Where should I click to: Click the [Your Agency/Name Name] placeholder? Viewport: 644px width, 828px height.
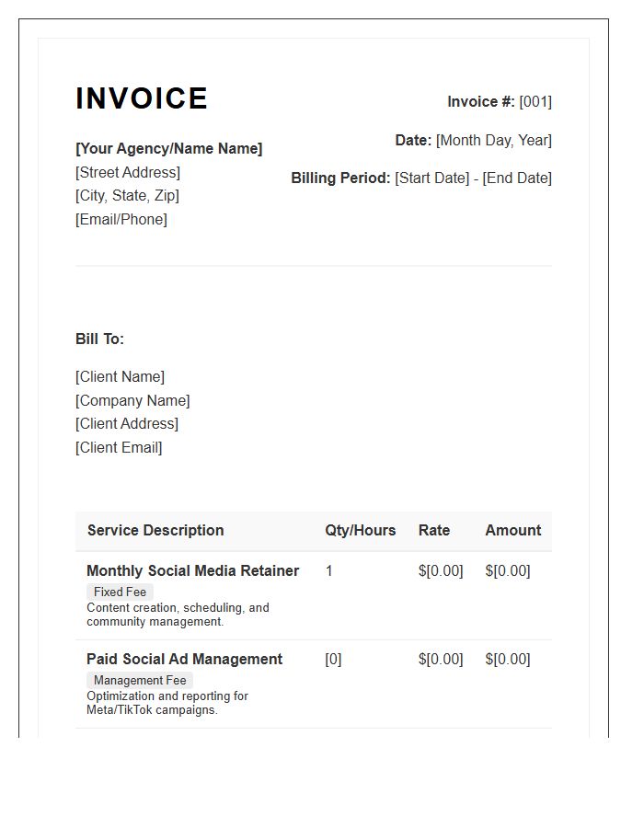169,148
